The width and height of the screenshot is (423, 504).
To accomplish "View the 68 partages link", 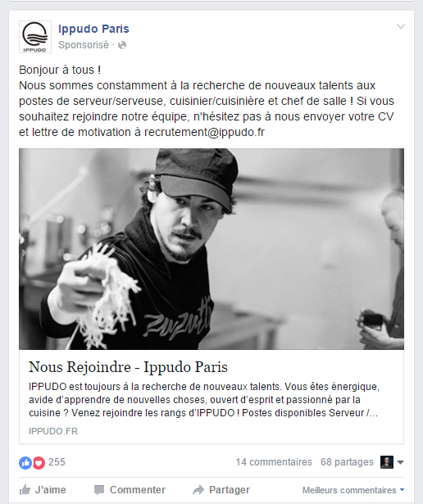I will click(x=347, y=462).
